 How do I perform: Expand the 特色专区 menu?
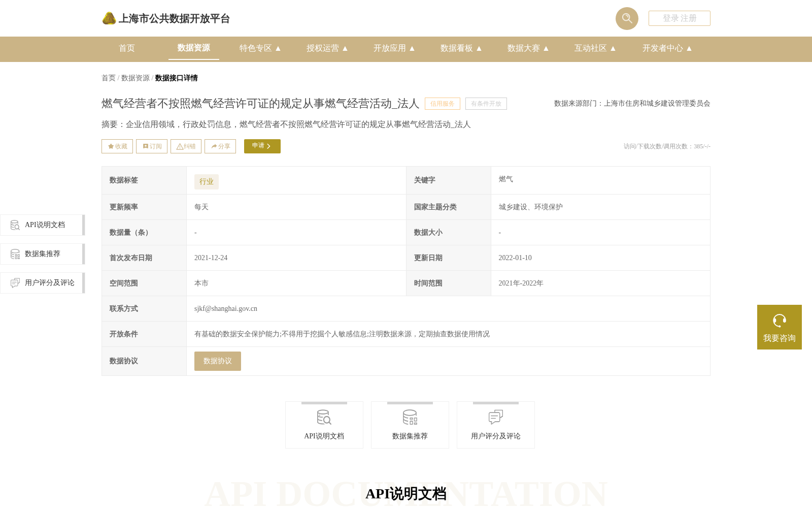(x=260, y=48)
